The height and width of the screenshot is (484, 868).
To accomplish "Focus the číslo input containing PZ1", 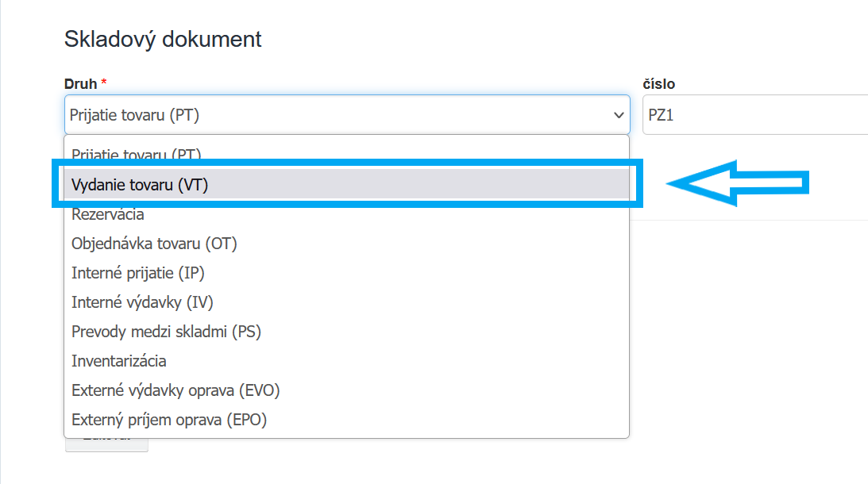I will pyautogui.click(x=754, y=116).
